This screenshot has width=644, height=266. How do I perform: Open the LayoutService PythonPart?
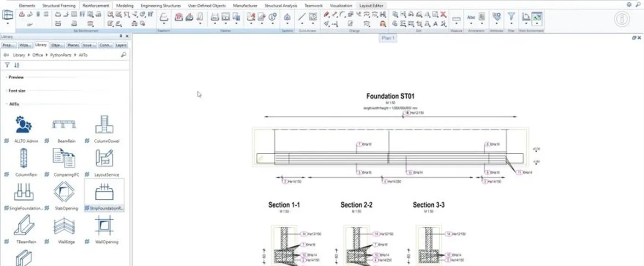(104, 162)
